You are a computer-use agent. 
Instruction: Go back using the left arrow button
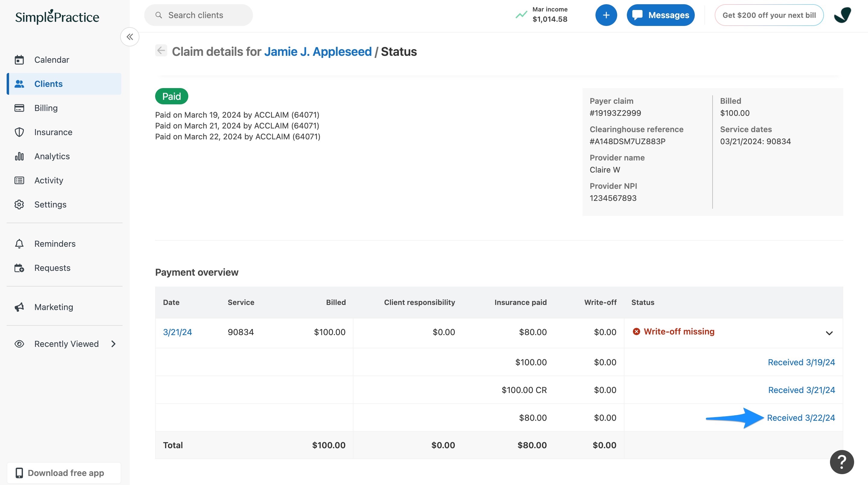coord(161,51)
